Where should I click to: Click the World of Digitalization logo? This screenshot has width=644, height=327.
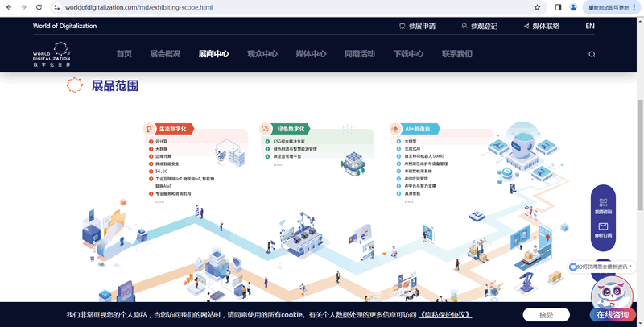(52, 55)
